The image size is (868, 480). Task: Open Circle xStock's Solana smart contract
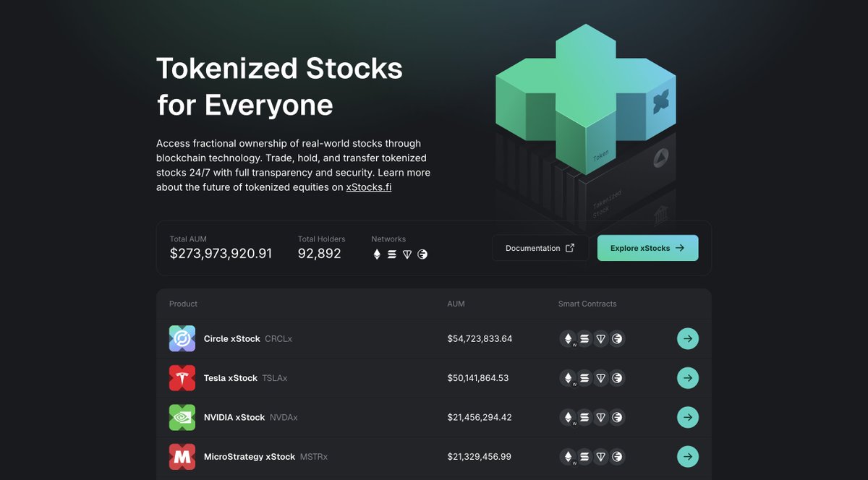(x=584, y=338)
